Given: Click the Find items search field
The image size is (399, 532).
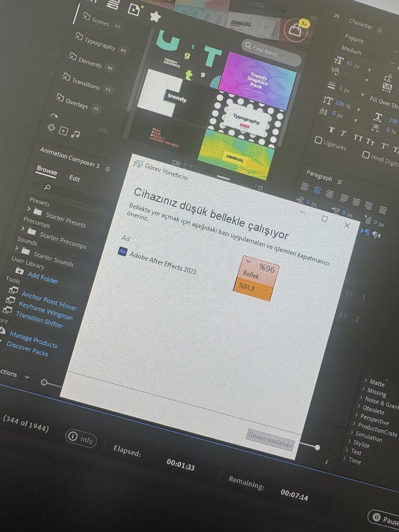Looking at the screenshot, I should (x=271, y=52).
